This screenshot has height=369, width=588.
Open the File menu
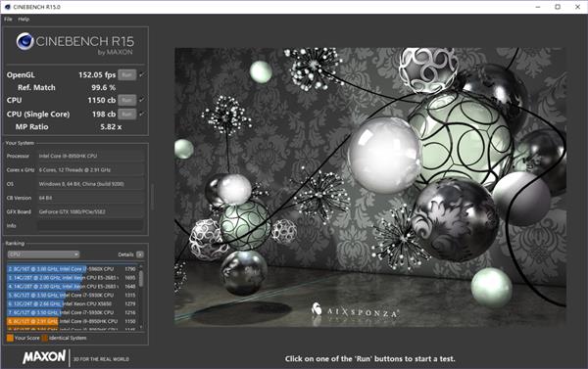coord(8,20)
